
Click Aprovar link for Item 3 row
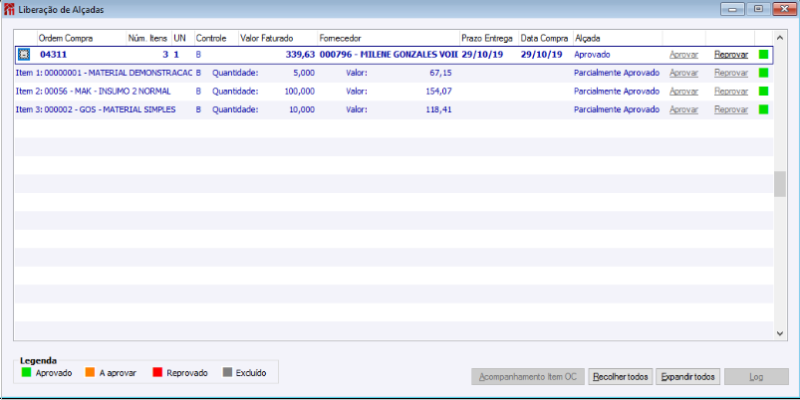tap(684, 110)
